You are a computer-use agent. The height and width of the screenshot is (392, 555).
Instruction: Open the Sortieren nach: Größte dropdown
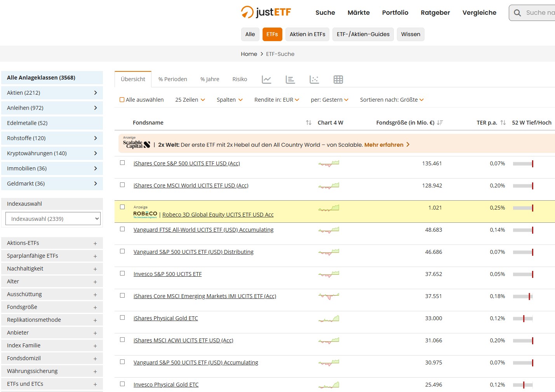click(x=392, y=100)
